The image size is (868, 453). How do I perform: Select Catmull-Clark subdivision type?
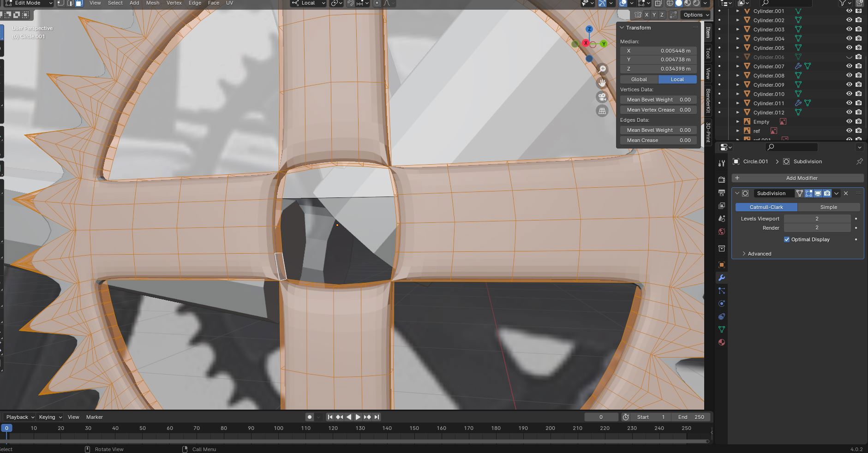766,207
